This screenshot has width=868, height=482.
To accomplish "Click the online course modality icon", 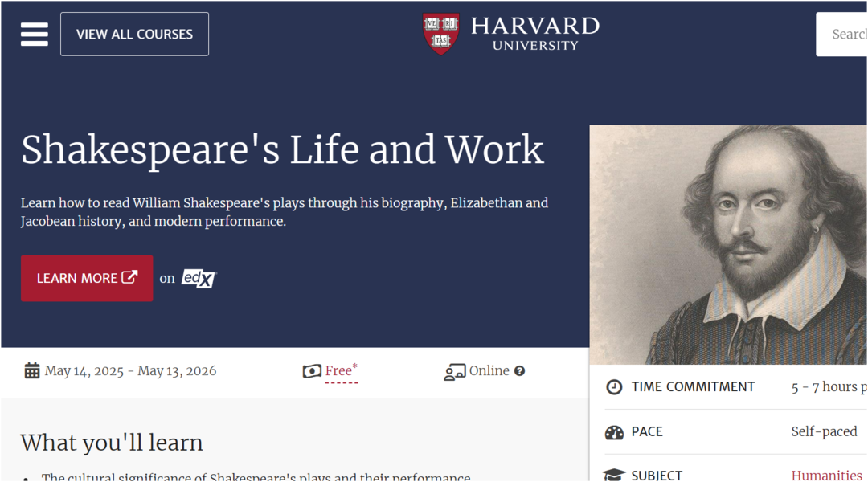I will [455, 371].
